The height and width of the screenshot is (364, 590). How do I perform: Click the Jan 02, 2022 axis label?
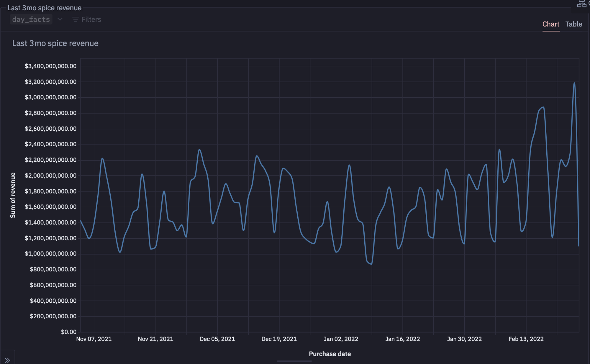click(x=341, y=339)
